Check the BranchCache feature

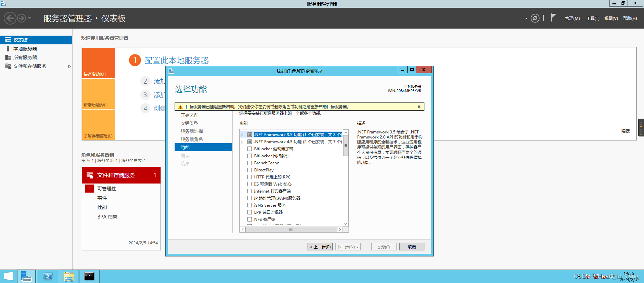click(x=249, y=163)
